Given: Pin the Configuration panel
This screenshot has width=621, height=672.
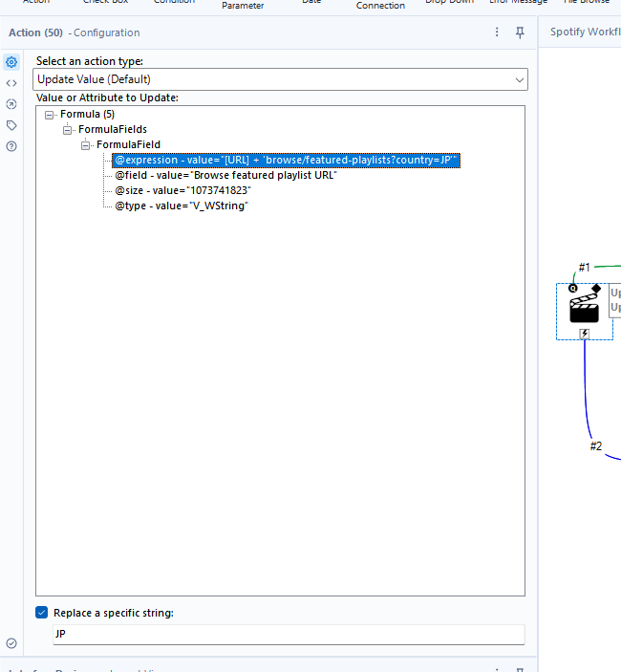Looking at the screenshot, I should [520, 33].
